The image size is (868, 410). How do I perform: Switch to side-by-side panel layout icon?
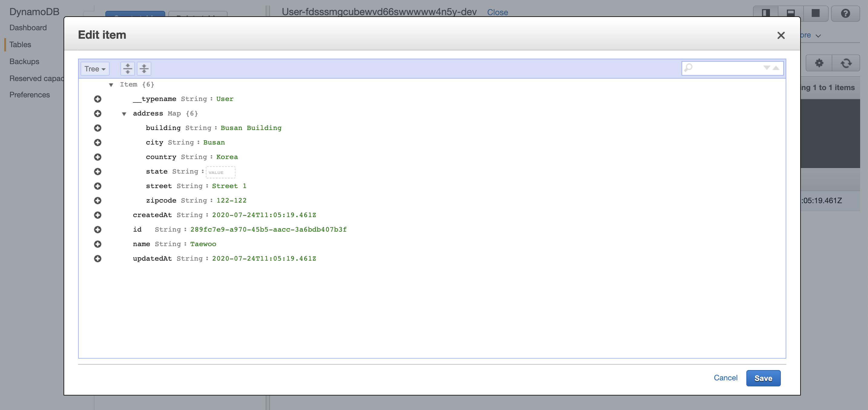pos(766,14)
